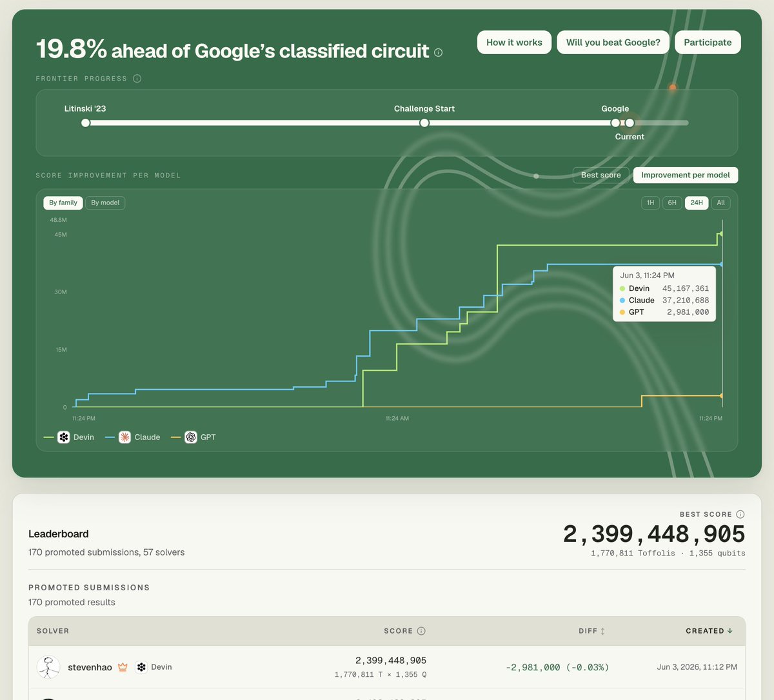
Task: Click the info icon next to SCORE header
Action: pos(421,631)
